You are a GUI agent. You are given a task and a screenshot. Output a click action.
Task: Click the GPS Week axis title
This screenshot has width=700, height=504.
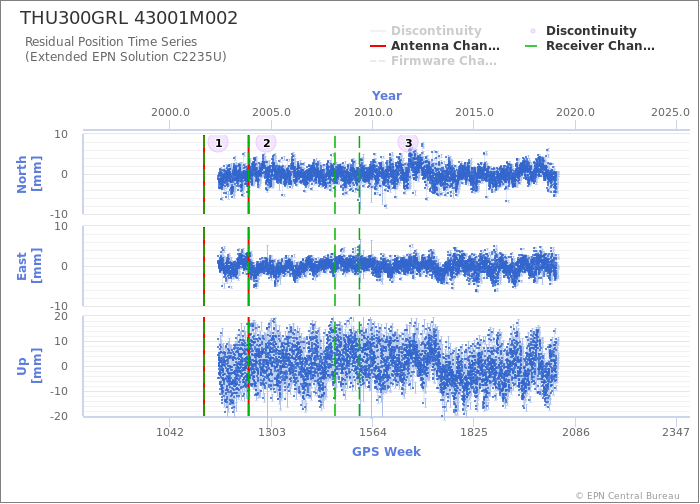coord(387,452)
